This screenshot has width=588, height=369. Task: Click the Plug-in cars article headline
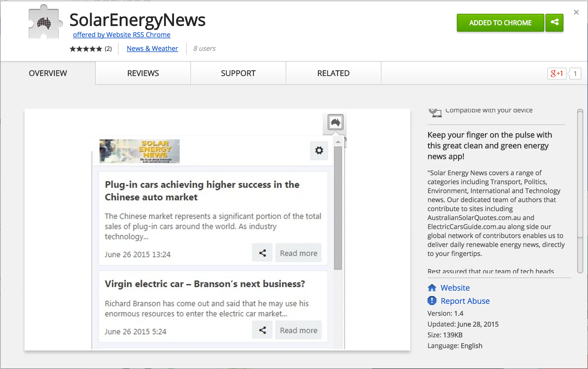pyautogui.click(x=202, y=191)
